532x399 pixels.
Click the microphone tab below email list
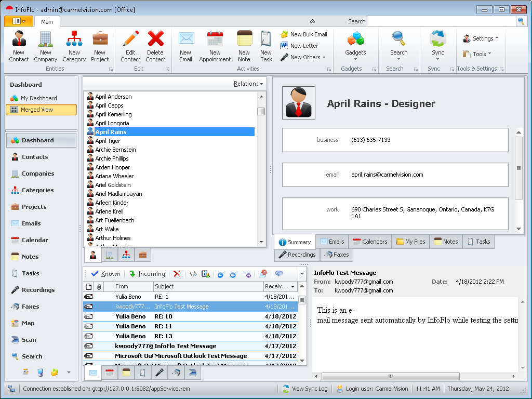tap(159, 373)
